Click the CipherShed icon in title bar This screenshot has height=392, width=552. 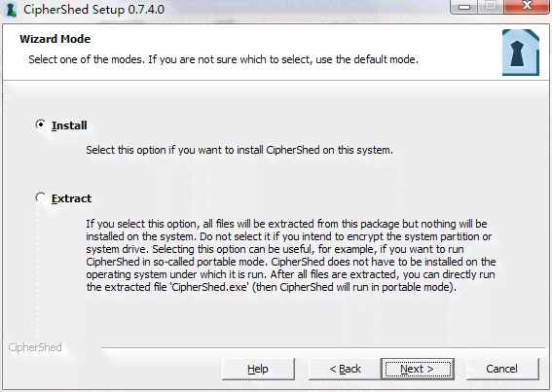click(x=11, y=10)
